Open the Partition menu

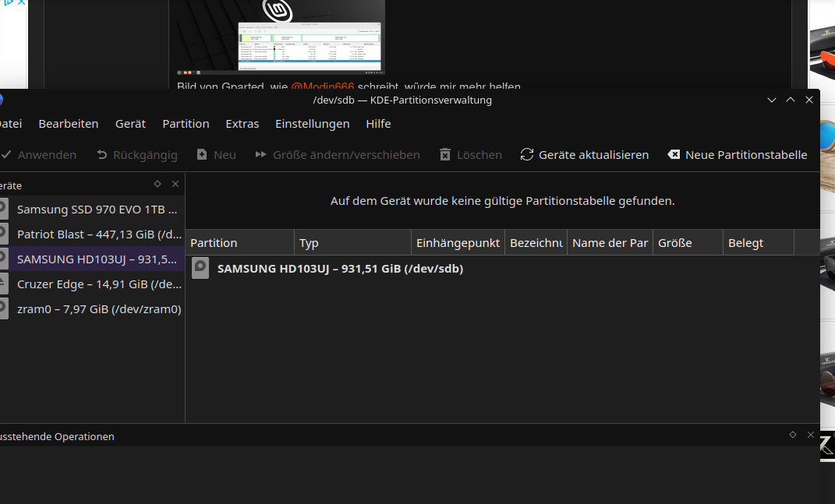186,124
